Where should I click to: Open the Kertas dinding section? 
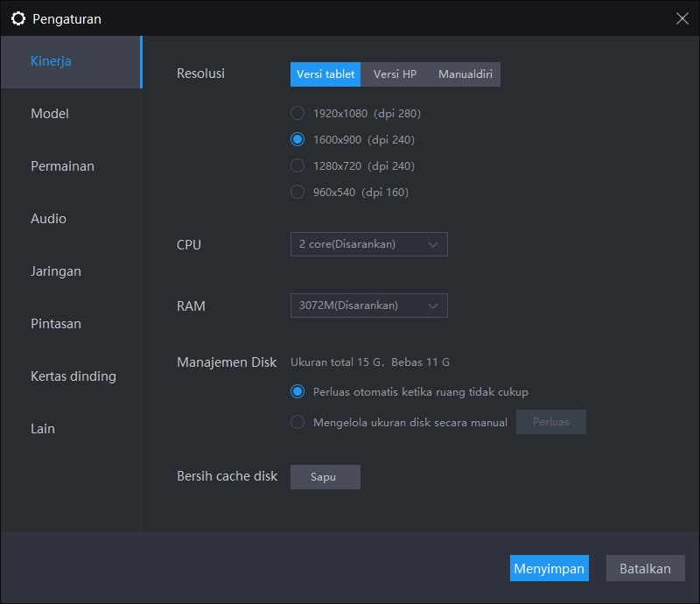click(x=72, y=376)
